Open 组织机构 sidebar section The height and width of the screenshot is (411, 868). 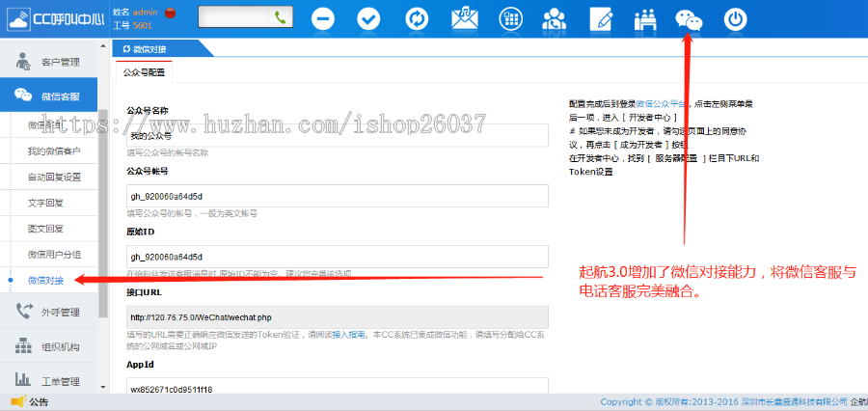click(49, 346)
